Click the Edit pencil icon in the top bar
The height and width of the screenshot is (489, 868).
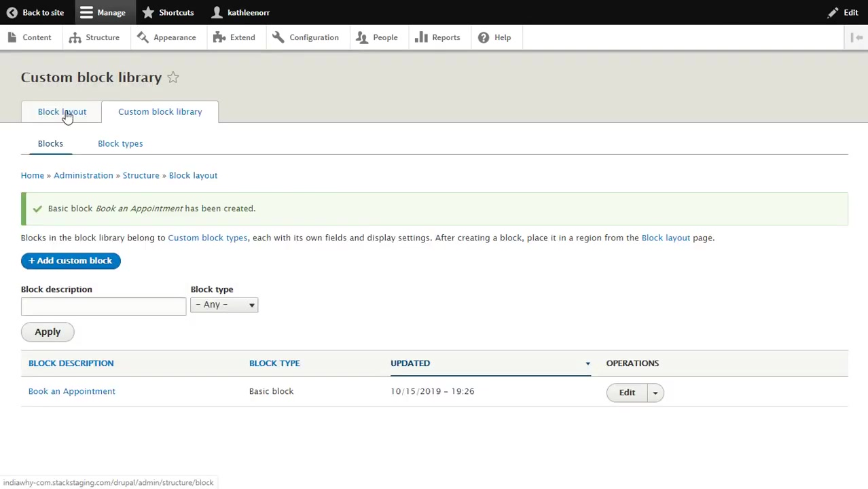pyautogui.click(x=833, y=12)
